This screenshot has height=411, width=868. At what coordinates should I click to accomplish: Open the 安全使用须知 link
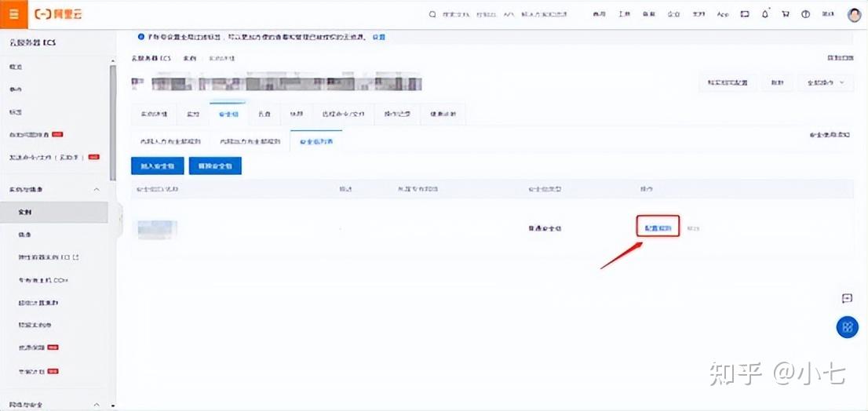pyautogui.click(x=830, y=134)
